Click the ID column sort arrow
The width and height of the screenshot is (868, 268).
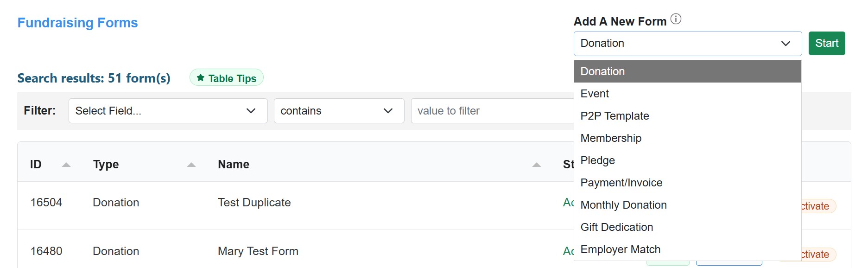coord(66,165)
